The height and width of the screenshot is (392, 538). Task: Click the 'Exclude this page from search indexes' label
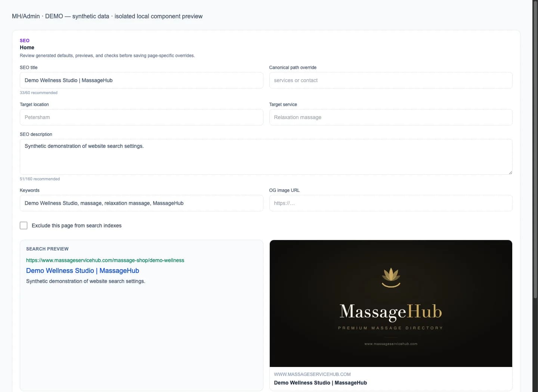click(x=77, y=225)
